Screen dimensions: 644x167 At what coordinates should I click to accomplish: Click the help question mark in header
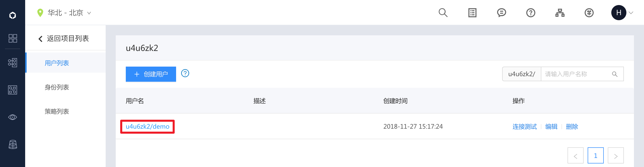(531, 13)
